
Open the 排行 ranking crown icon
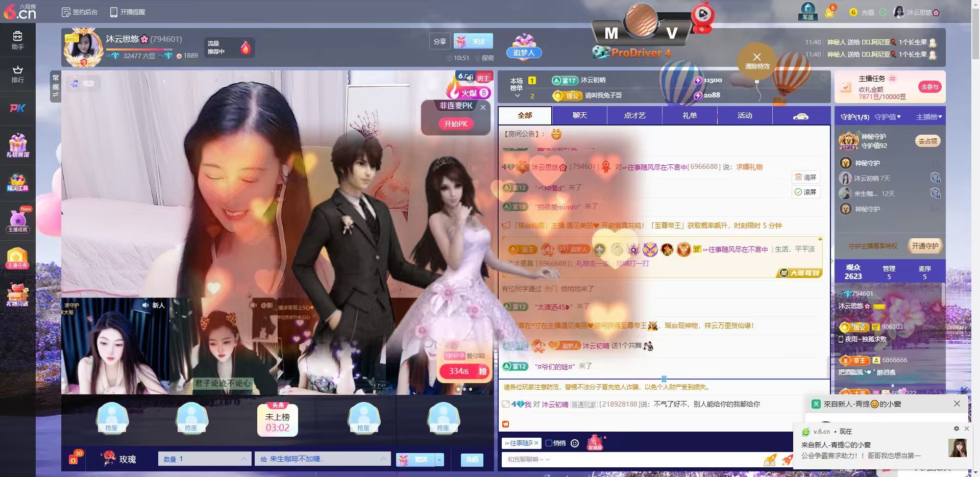click(17, 74)
